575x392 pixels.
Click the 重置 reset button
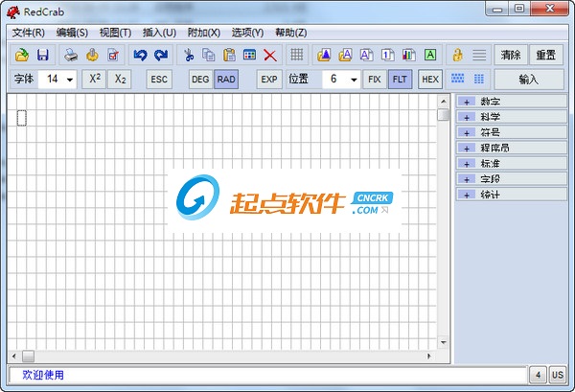tap(546, 55)
